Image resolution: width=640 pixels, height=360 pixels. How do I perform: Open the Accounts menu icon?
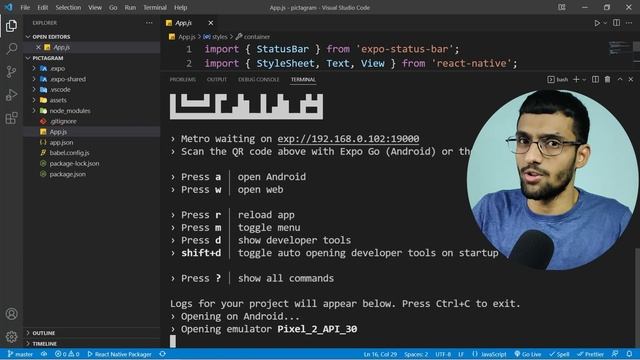coord(11,314)
